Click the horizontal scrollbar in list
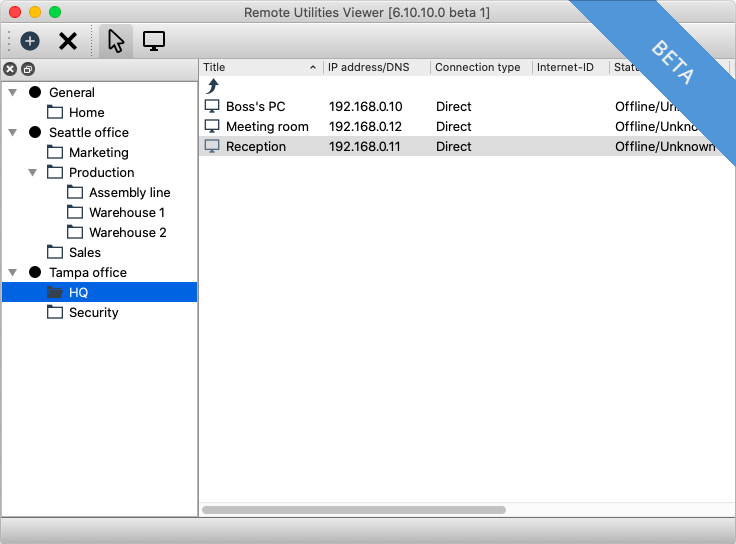The width and height of the screenshot is (736, 544). (354, 510)
